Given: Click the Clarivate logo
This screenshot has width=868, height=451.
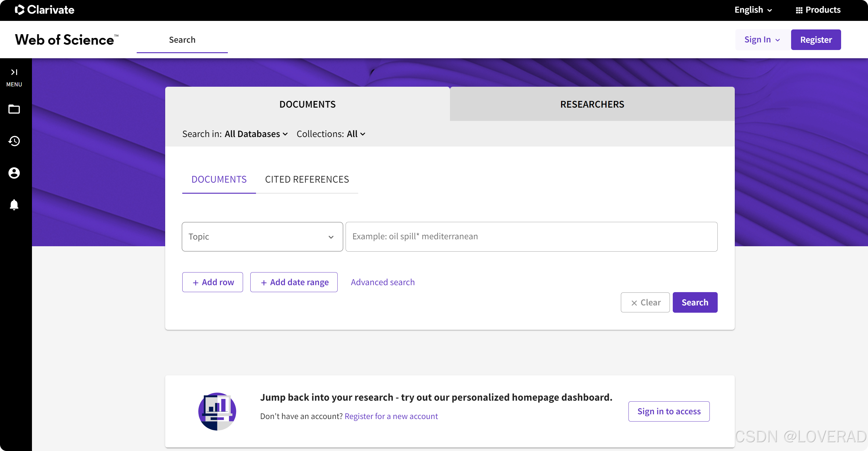Looking at the screenshot, I should pos(45,10).
